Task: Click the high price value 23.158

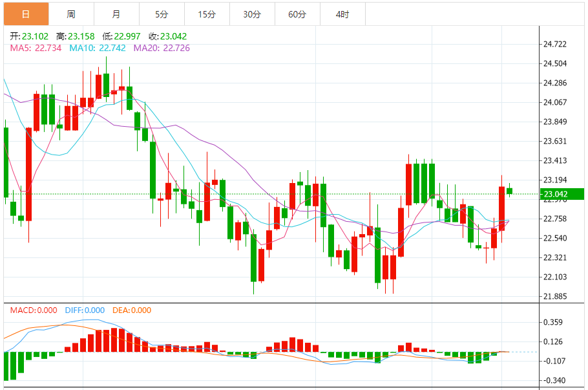Action: pos(81,36)
